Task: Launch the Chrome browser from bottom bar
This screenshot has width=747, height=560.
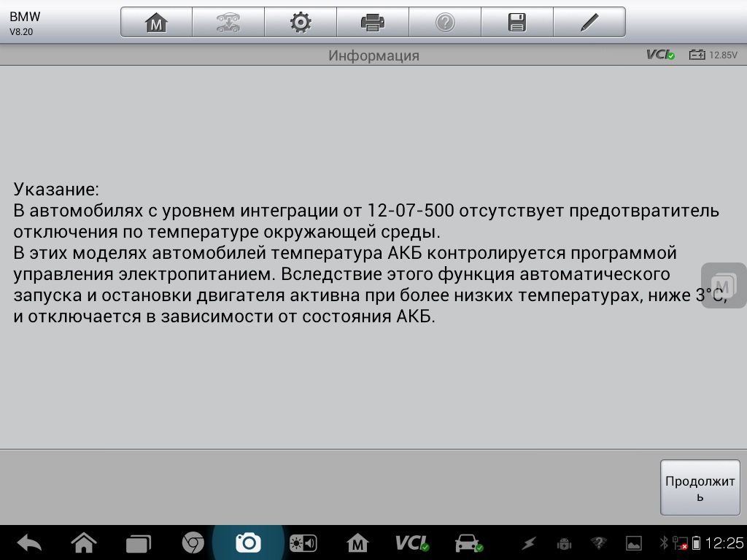Action: coord(193,542)
